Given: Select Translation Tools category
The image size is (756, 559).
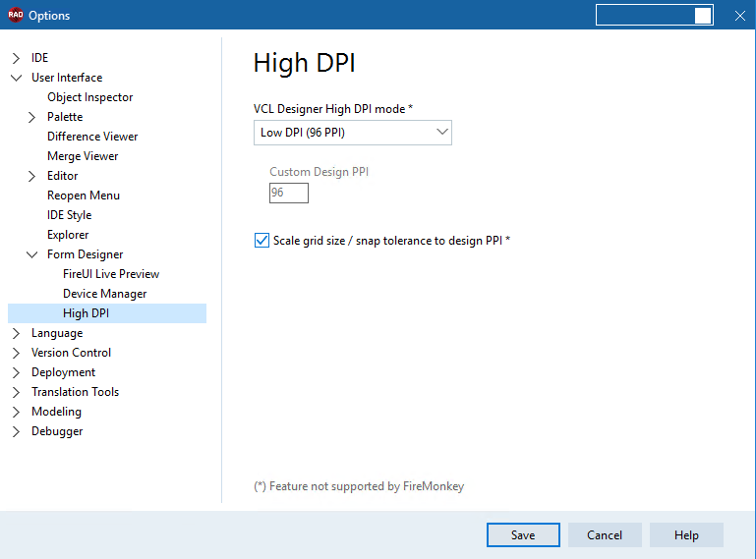Looking at the screenshot, I should click(x=76, y=392).
